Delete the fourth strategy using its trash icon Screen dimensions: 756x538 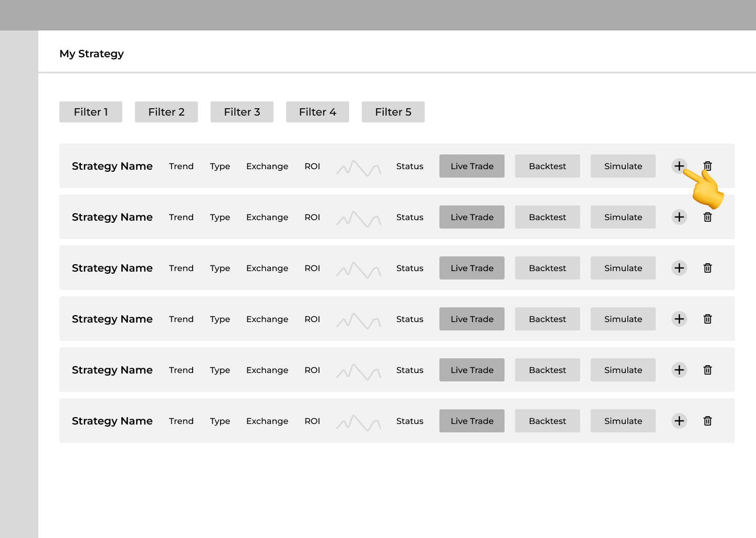tap(708, 319)
